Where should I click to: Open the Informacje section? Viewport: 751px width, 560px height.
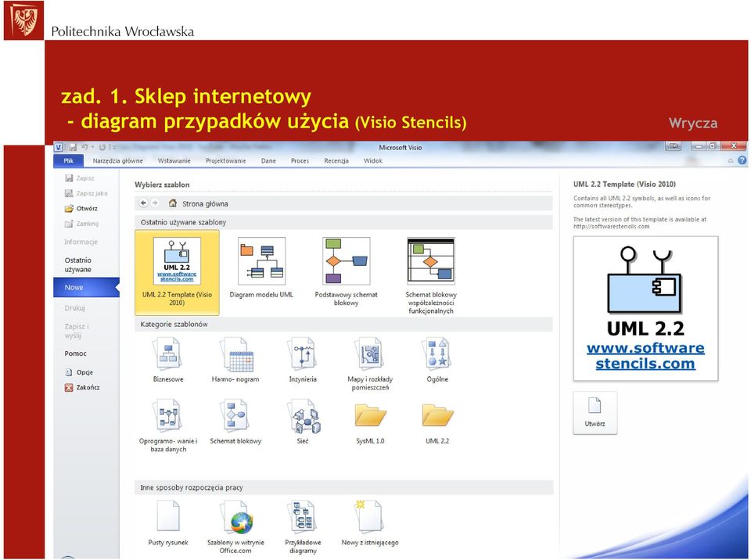click(x=81, y=242)
